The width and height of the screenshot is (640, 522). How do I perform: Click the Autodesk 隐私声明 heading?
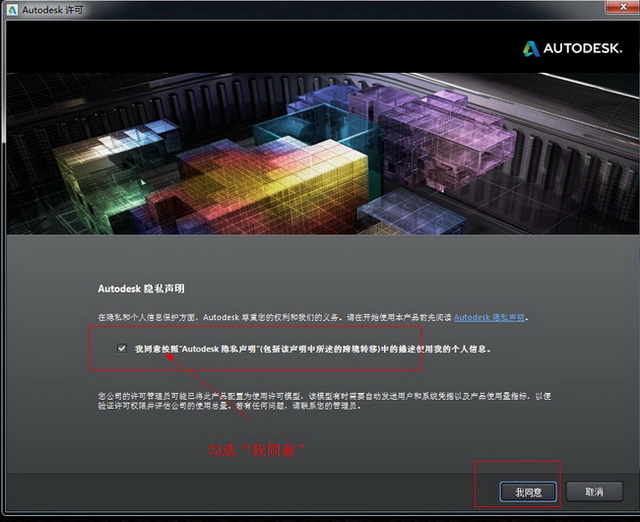[x=141, y=288]
